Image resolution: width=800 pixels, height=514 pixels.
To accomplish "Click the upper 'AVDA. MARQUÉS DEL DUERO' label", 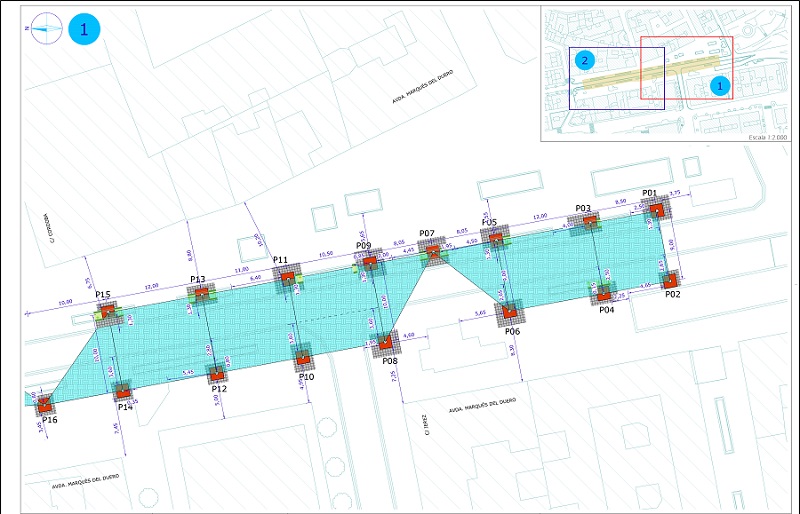I will point(422,87).
